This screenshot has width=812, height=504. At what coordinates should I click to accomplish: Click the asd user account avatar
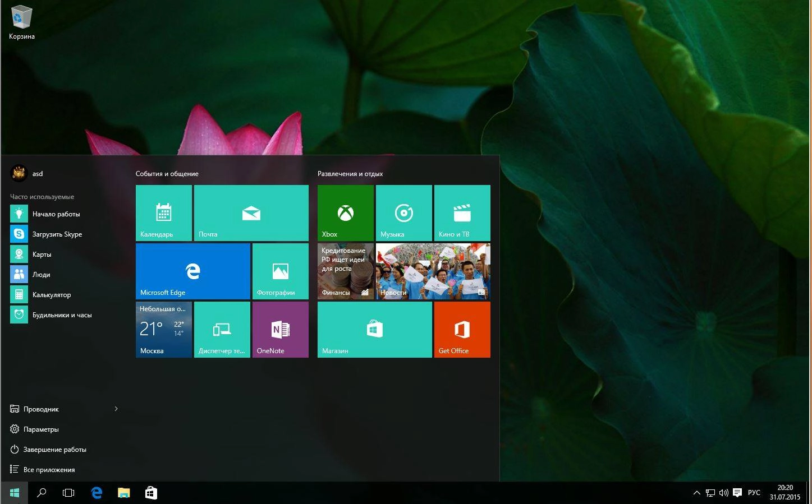tap(19, 173)
